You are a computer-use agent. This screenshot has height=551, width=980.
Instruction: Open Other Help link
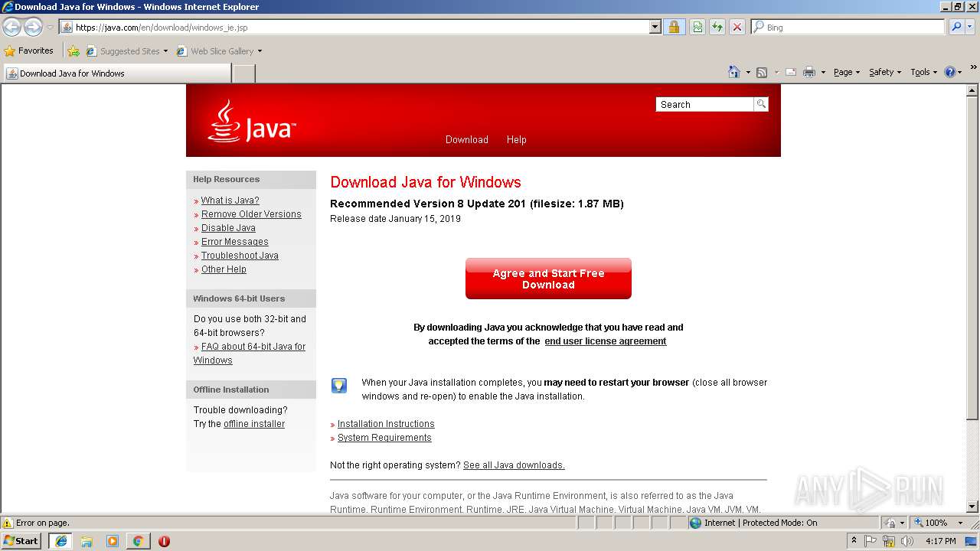[x=224, y=269]
